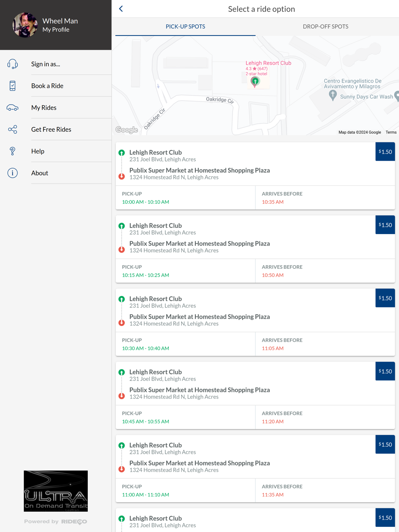This screenshot has height=532, width=399.
Task: Click red drop-off arrow icon on 10:15 AM ride
Action: click(122, 250)
